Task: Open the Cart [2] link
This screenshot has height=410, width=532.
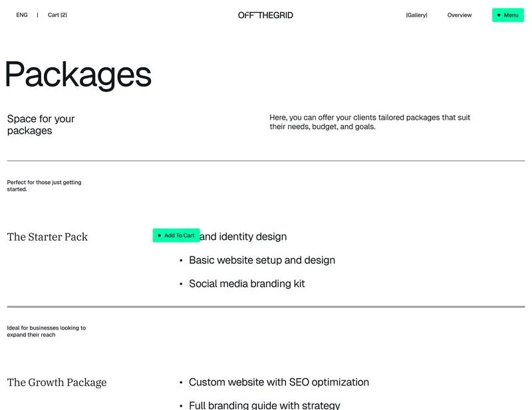Action: [x=57, y=15]
